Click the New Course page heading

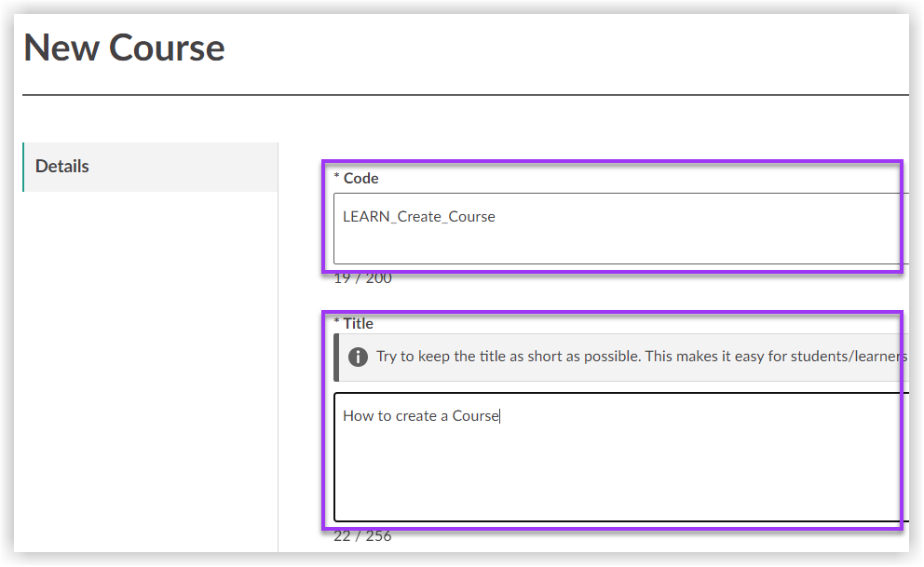(x=125, y=47)
